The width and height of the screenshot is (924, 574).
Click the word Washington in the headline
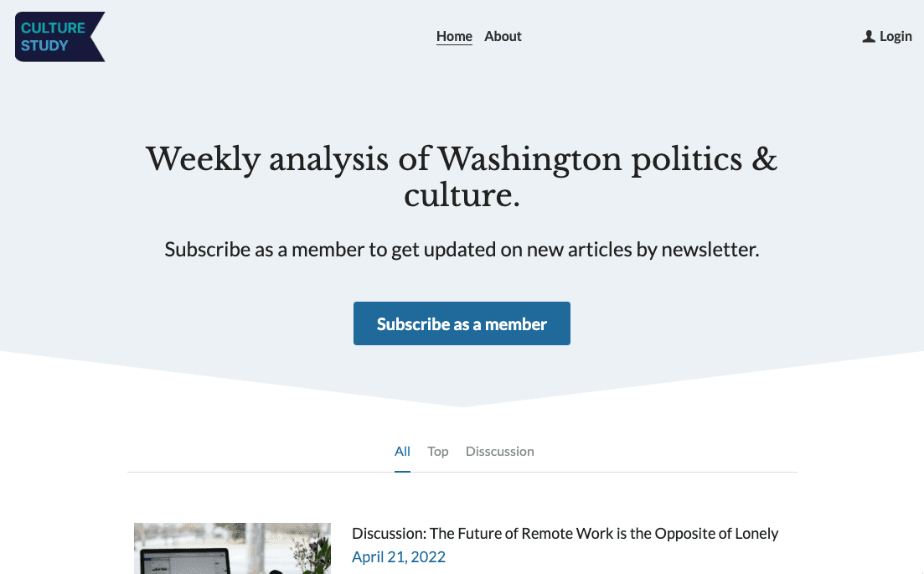point(530,158)
